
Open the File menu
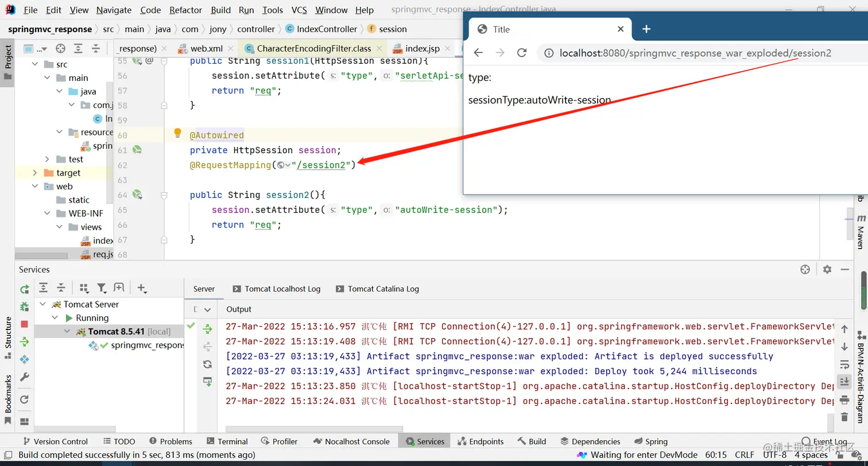[x=30, y=10]
